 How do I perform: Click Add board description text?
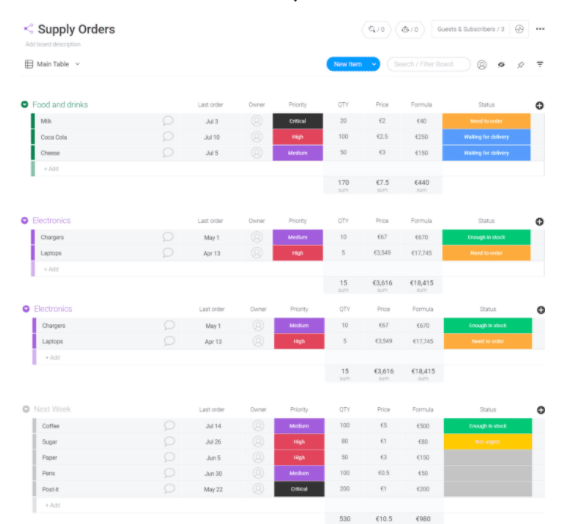(x=53, y=44)
